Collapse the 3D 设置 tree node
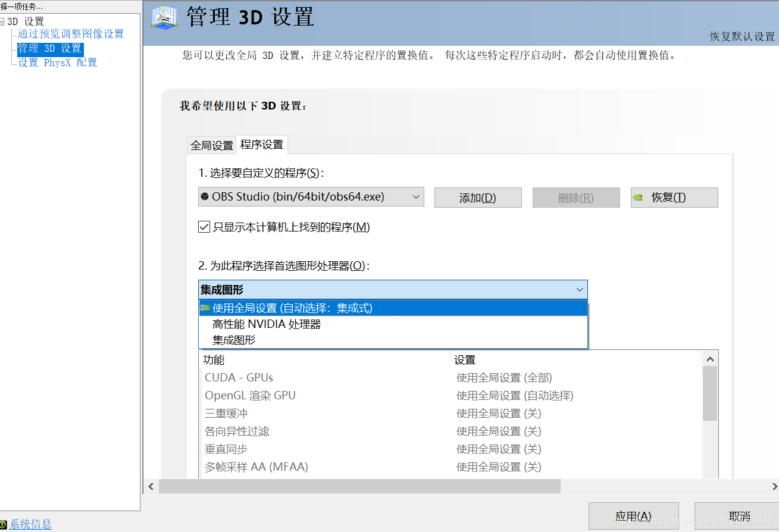Image resolution: width=779 pixels, height=532 pixels. click(2, 21)
